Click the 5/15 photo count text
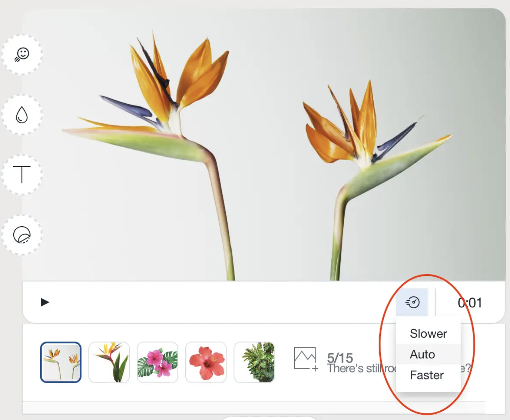The height and width of the screenshot is (420, 510). 340,358
